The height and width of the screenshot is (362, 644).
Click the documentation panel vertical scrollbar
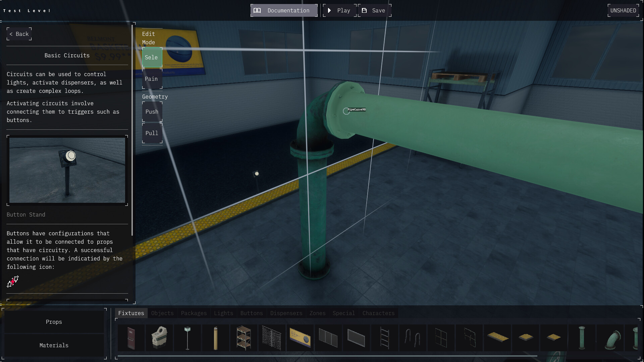click(x=132, y=130)
